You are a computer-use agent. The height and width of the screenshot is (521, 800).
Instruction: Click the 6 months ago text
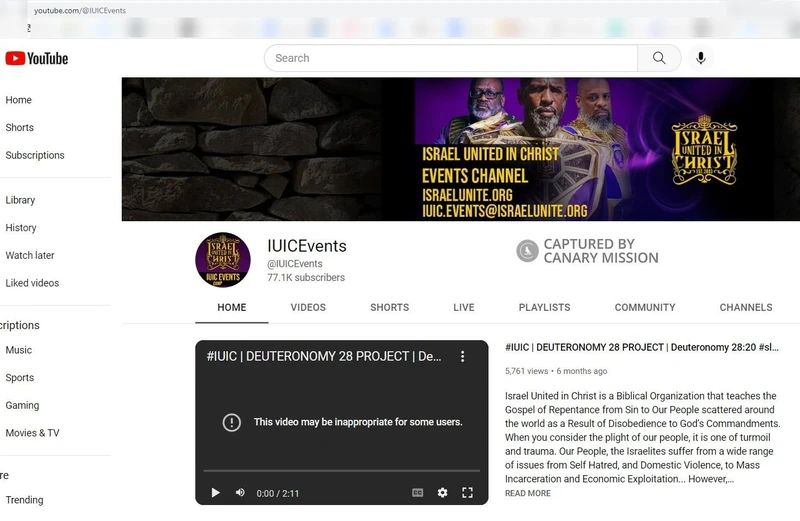click(x=582, y=371)
